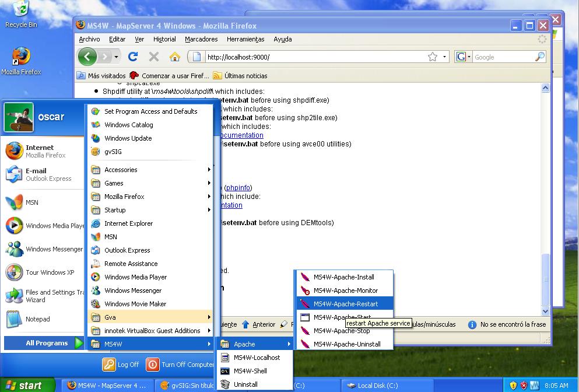Open the Historial menu
This screenshot has width=579, height=392.
coord(164,39)
